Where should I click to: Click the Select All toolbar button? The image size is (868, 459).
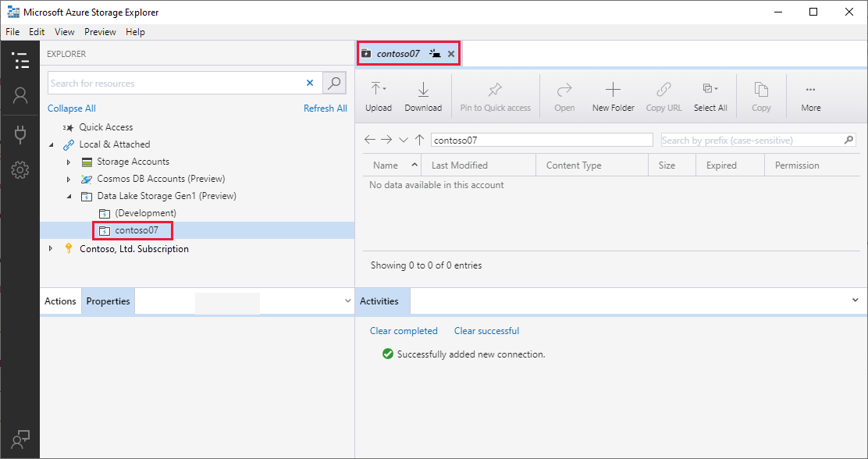pyautogui.click(x=710, y=96)
